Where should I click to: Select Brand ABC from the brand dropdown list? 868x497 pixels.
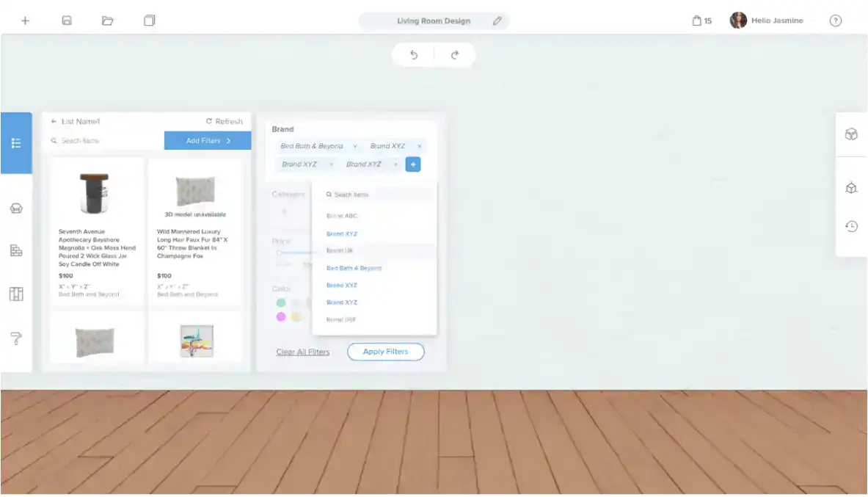tap(342, 215)
